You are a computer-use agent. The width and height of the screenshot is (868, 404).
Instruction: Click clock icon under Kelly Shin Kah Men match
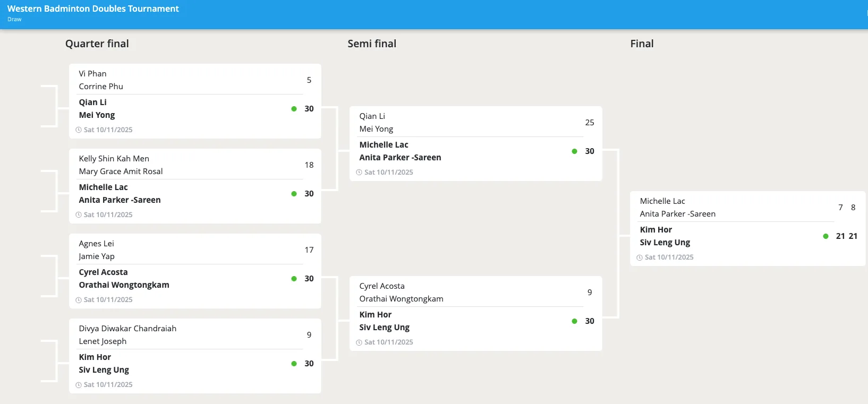click(x=79, y=215)
